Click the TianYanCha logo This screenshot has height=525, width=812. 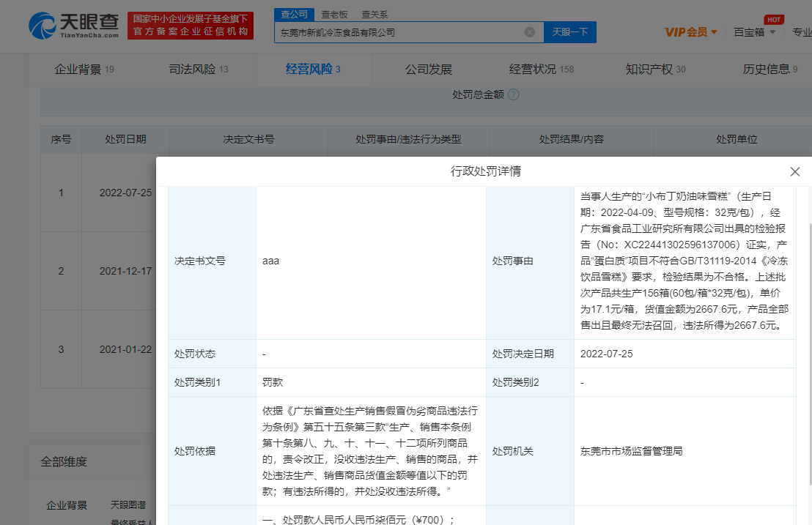tap(73, 26)
